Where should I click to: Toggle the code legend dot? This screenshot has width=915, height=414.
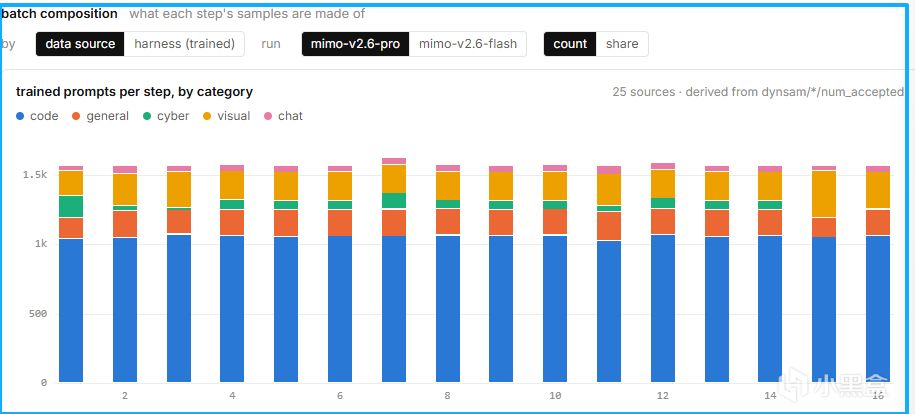[x=20, y=116]
